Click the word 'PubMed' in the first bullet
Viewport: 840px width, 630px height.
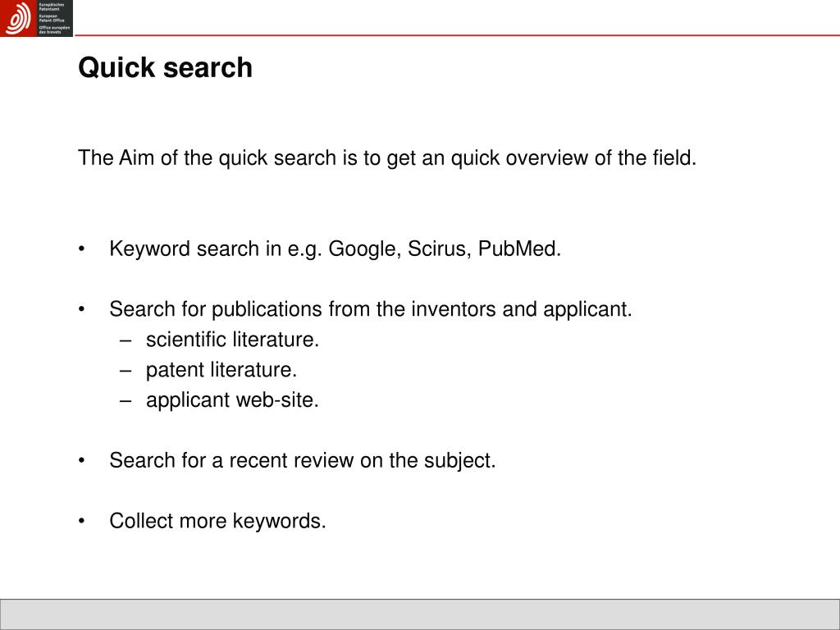click(518, 249)
